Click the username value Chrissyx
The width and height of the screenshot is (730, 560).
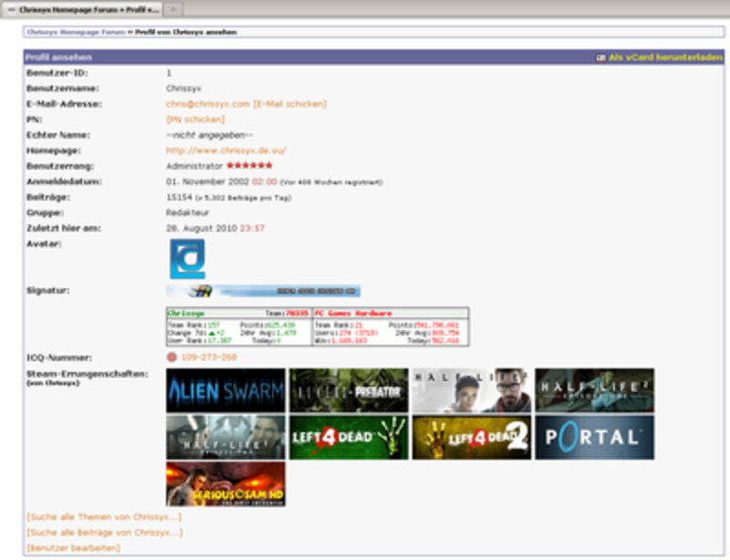pyautogui.click(x=183, y=88)
